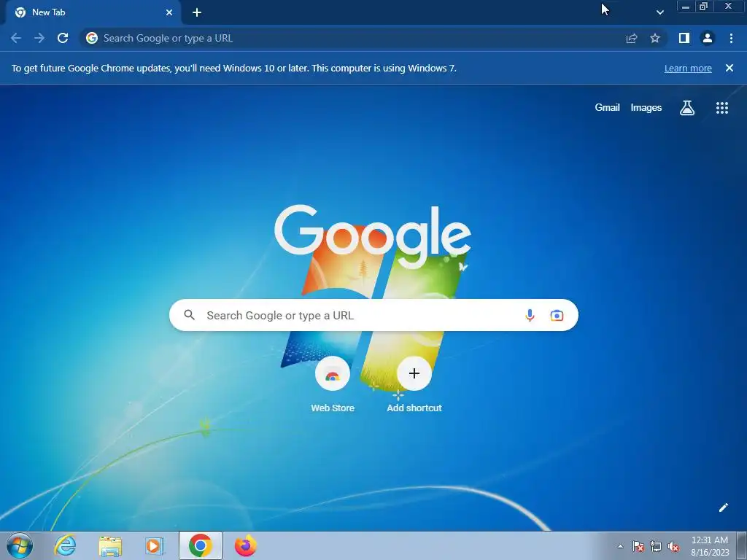747x560 pixels.
Task: Open network status tray icon
Action: pos(656,546)
